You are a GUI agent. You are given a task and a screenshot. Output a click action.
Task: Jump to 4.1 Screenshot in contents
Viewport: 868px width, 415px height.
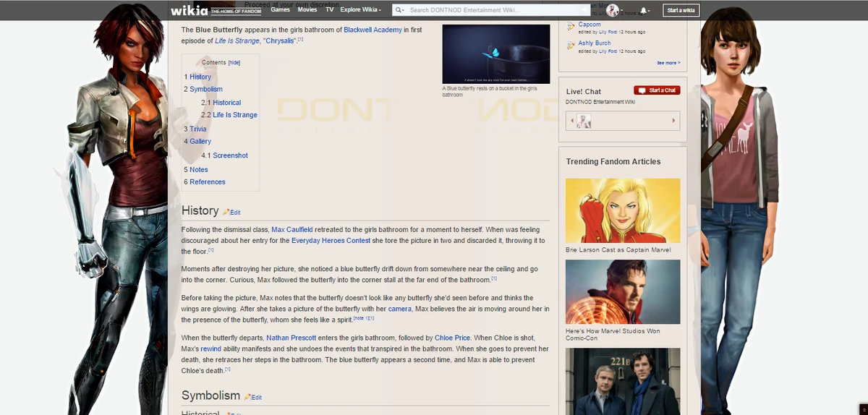[x=224, y=155]
